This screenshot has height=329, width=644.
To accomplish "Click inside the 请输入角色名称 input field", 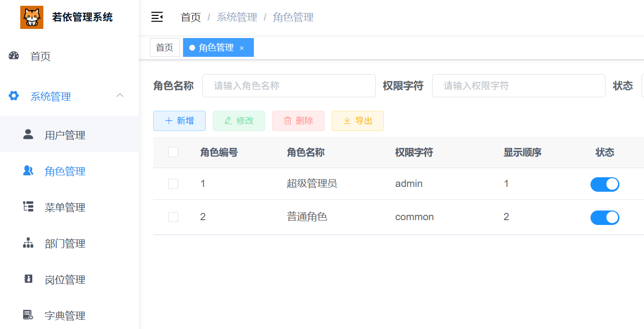I will (x=289, y=86).
